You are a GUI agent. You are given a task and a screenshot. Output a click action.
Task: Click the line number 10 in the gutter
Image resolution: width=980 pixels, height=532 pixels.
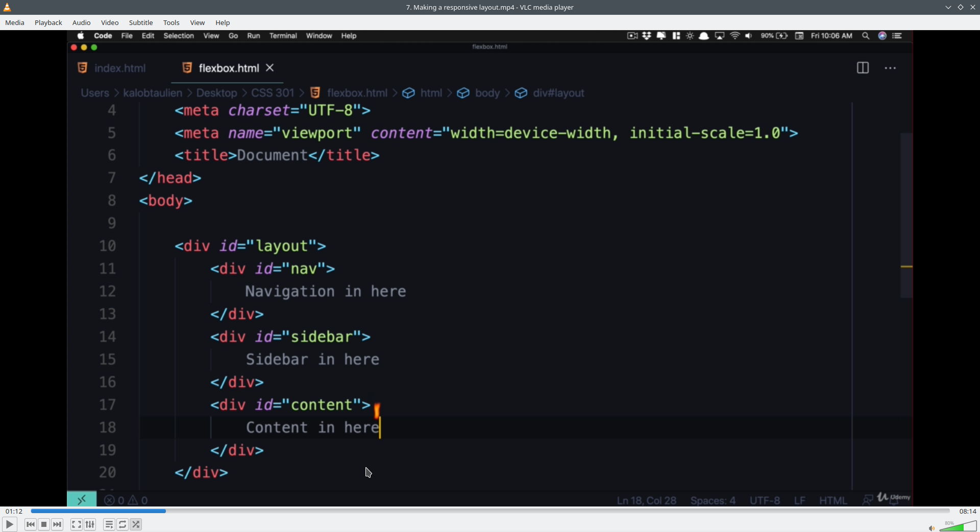pos(108,246)
